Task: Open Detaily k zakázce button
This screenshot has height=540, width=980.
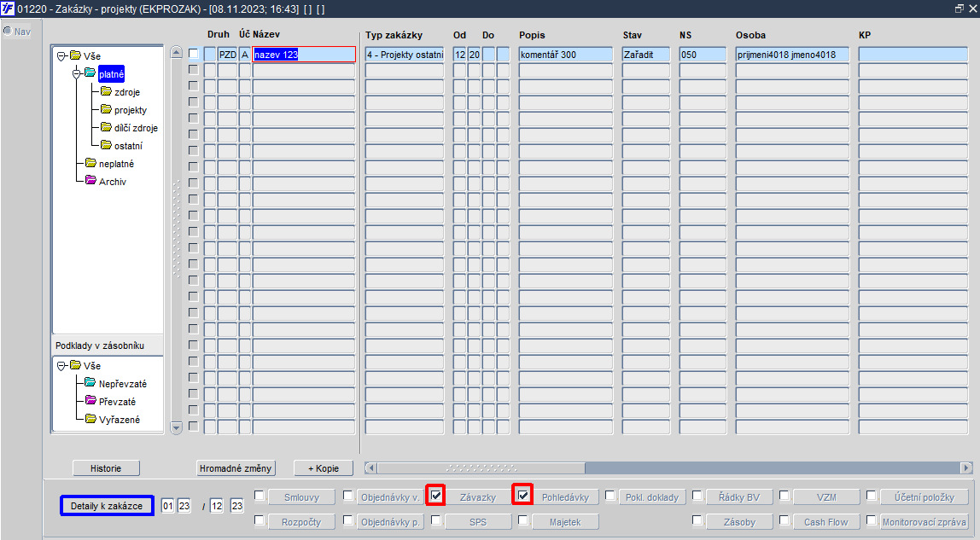Action: tap(107, 506)
